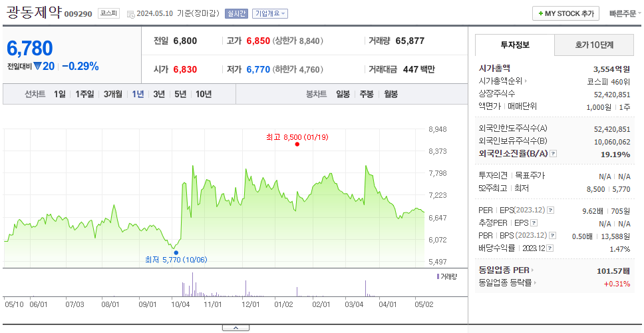Select the 1년 line chart period

(138, 94)
